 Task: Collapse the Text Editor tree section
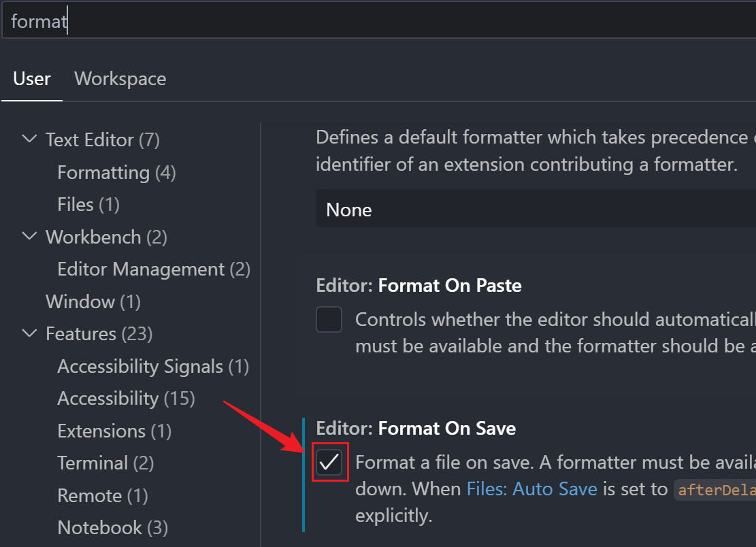pos(29,139)
